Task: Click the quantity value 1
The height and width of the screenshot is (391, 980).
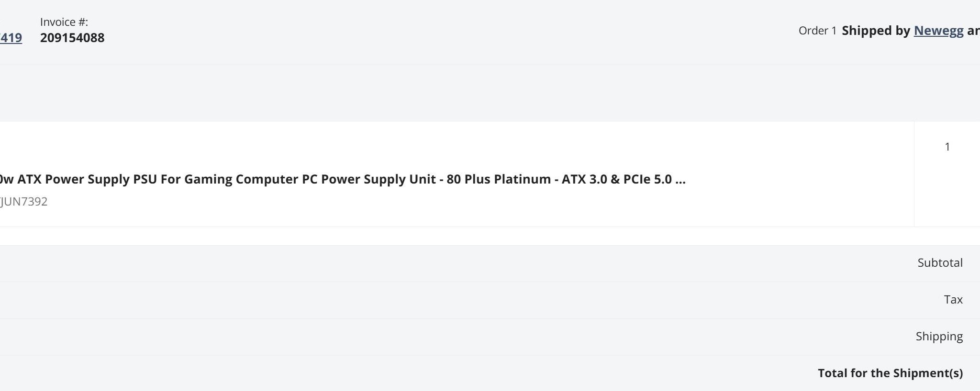Action: 947,147
